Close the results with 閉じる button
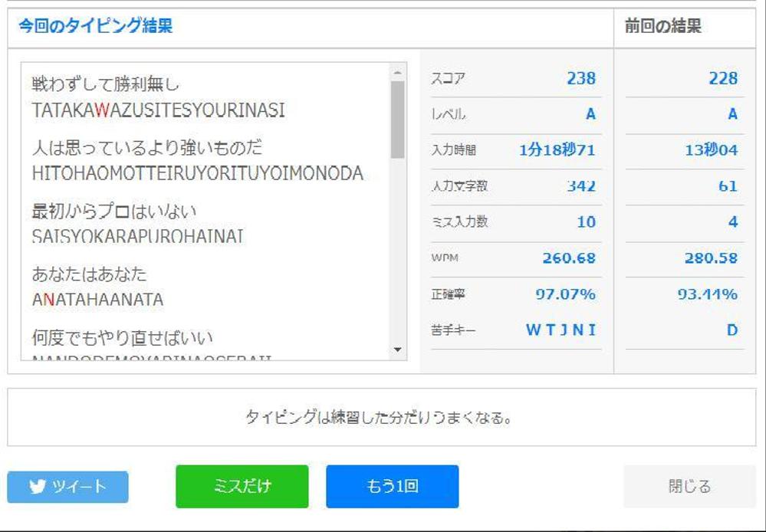766x532 pixels. pyautogui.click(x=689, y=486)
